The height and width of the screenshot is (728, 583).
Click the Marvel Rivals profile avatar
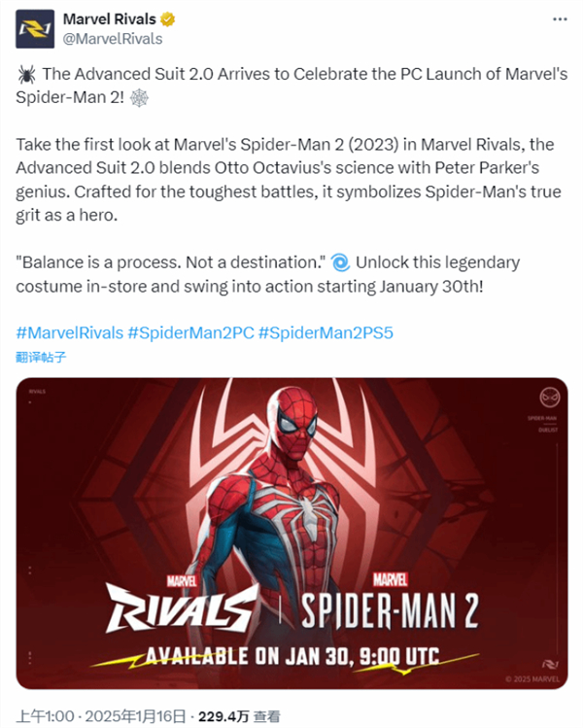coord(35,29)
